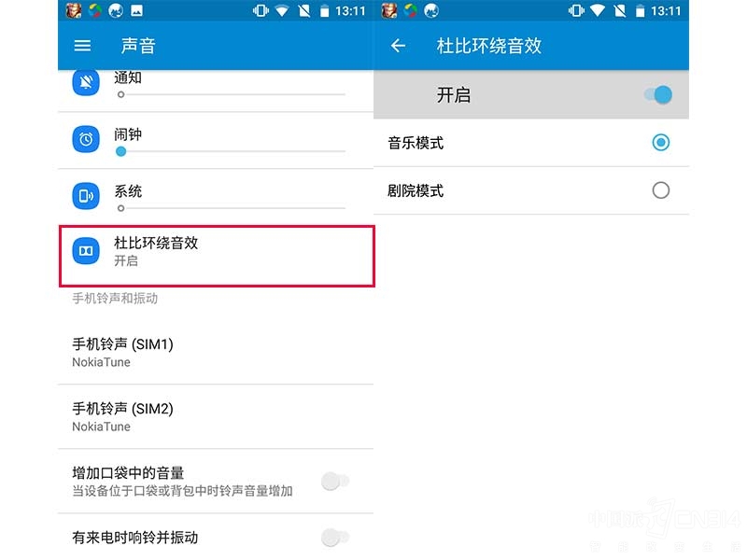Tap the alarm clock 闹钟 icon
747x560 pixels.
pyautogui.click(x=86, y=139)
